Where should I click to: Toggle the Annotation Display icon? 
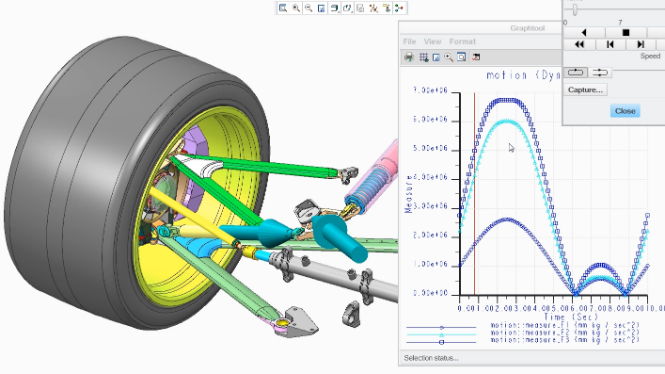(x=386, y=8)
